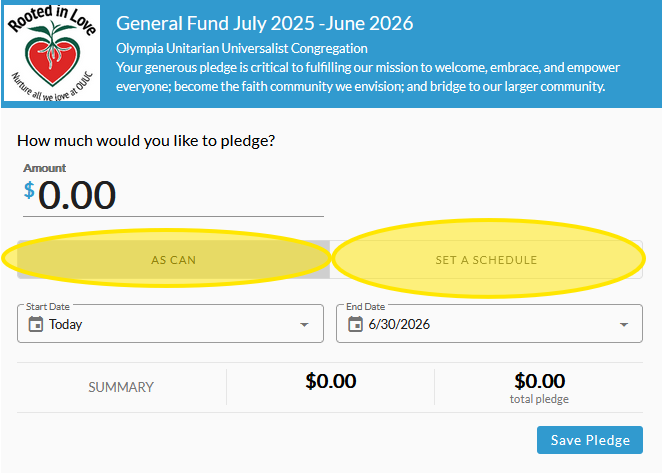
Task: Click the blue dollar sign symbol
Action: (x=29, y=190)
